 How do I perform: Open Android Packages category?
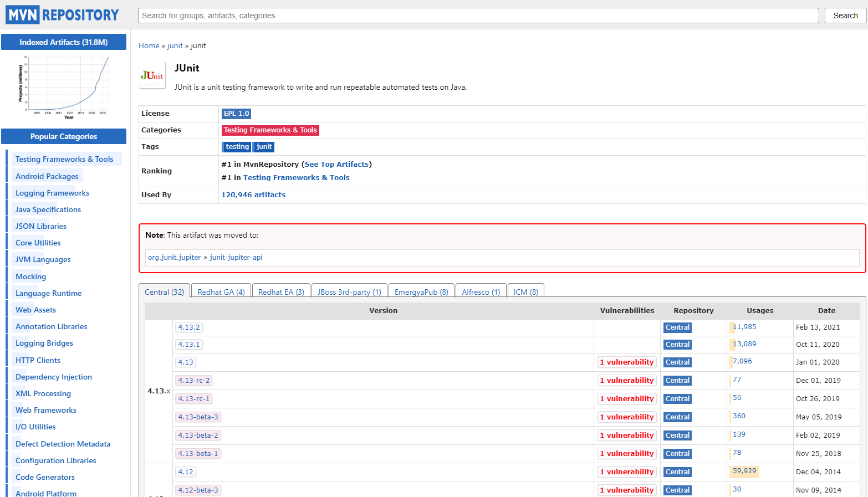[47, 176]
